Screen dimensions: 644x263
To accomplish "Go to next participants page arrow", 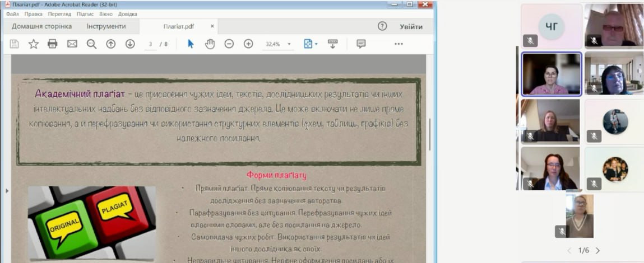I will 597,250.
